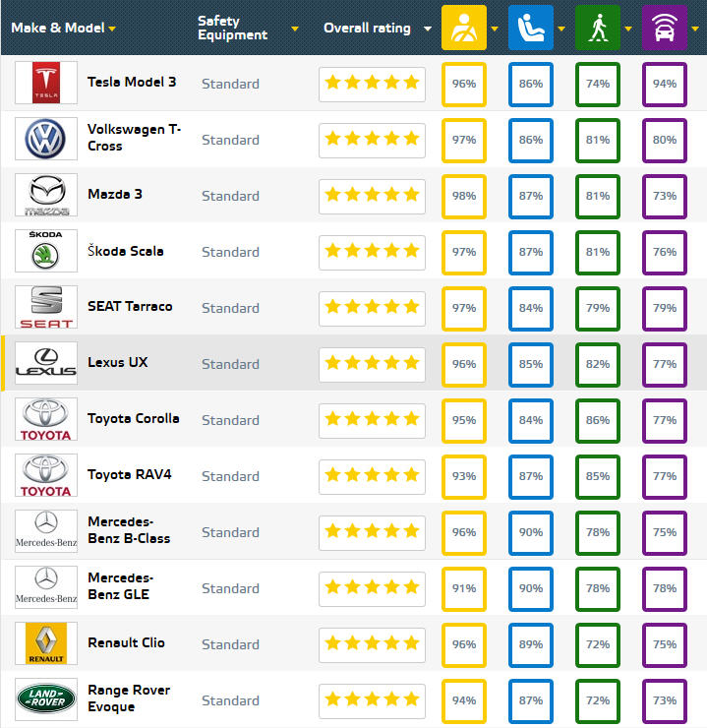Click the green Pedestrian header icon
707x728 pixels.
pos(597,28)
